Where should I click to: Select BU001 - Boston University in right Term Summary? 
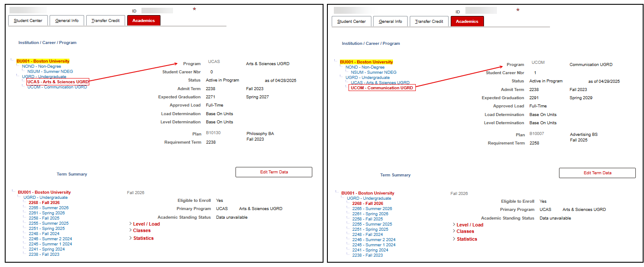[x=368, y=193]
